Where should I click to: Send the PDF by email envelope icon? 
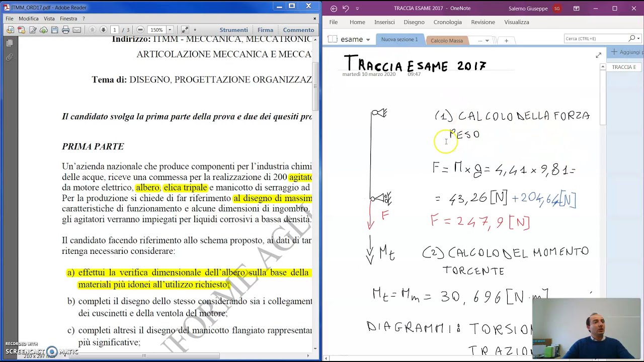pyautogui.click(x=76, y=30)
